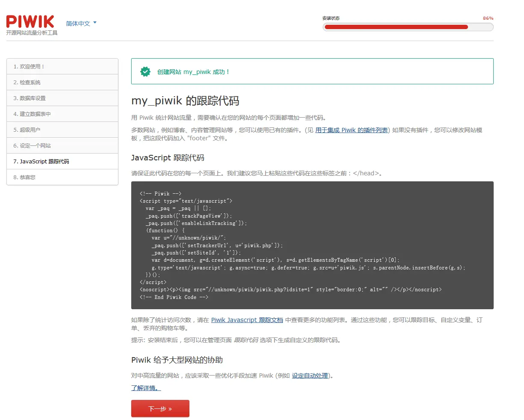Click the code line with setSiteId

pyautogui.click(x=196, y=253)
